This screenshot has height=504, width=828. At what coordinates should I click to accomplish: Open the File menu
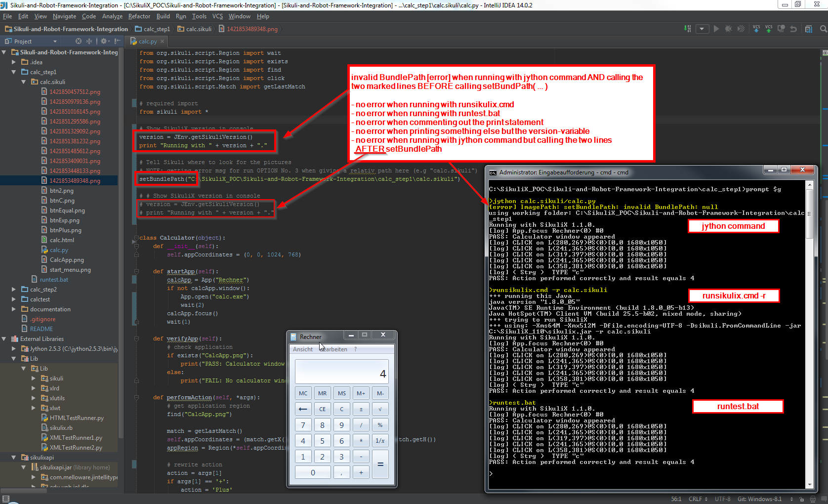click(7, 16)
